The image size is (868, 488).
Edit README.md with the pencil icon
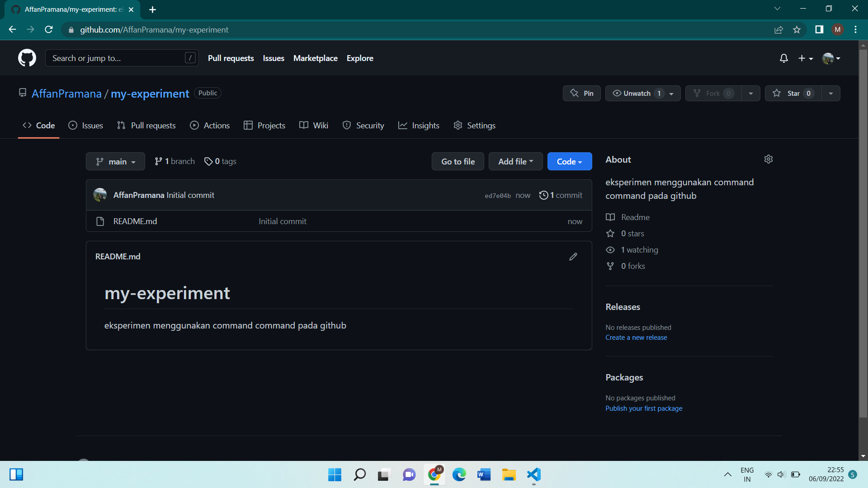[573, 257]
